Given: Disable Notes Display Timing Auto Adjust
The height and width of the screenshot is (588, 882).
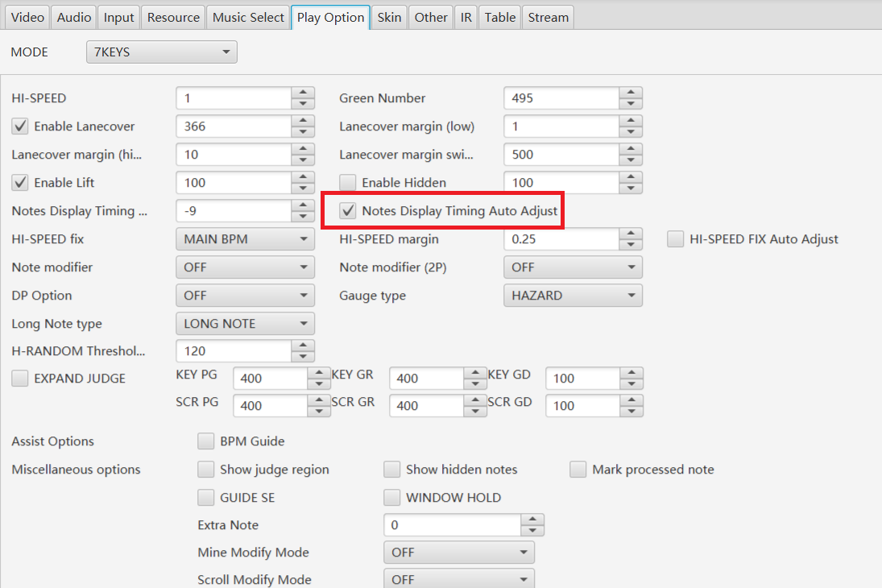Looking at the screenshot, I should click(x=348, y=210).
